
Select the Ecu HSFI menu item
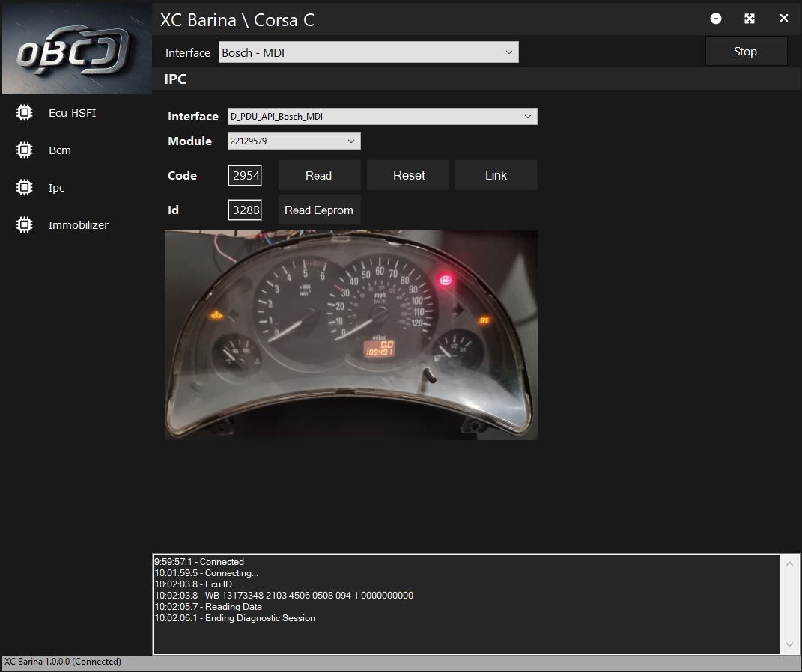[72, 113]
